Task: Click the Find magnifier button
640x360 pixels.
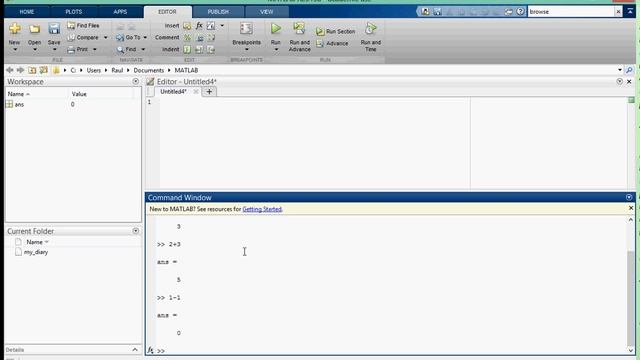Action: 127,49
